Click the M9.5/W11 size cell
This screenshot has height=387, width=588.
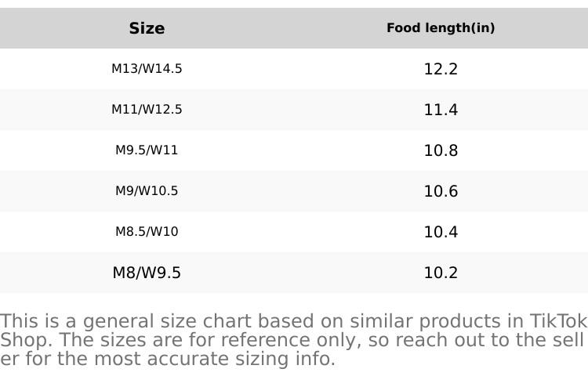pos(147,150)
